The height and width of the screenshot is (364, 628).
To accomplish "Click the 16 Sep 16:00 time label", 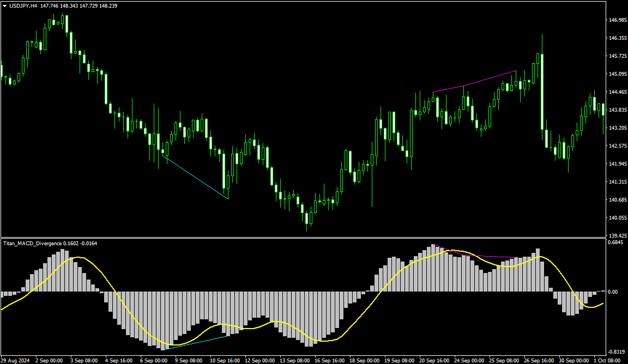I will 331,360.
